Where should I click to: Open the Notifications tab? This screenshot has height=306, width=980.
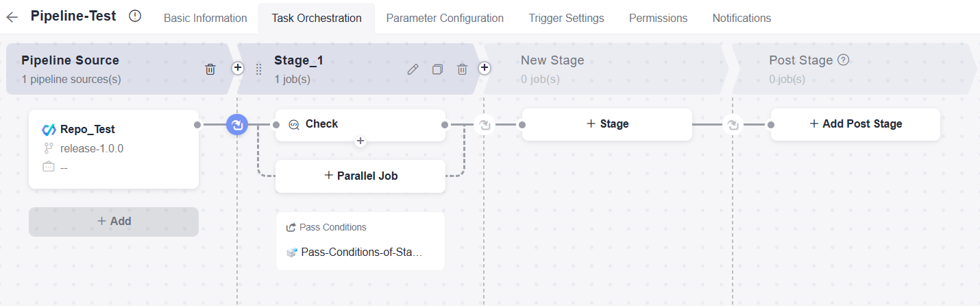pyautogui.click(x=742, y=18)
